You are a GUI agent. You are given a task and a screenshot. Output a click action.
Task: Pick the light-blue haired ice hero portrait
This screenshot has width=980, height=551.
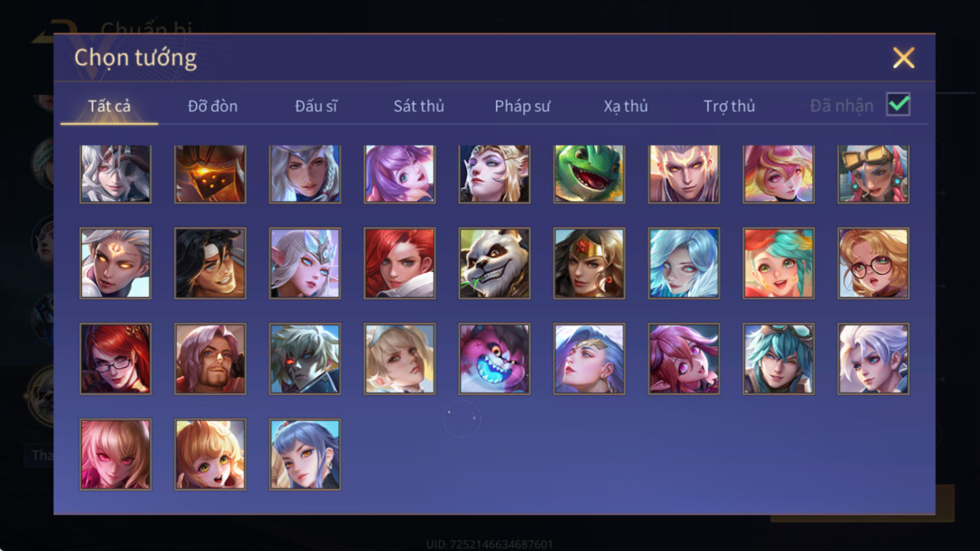(684, 263)
